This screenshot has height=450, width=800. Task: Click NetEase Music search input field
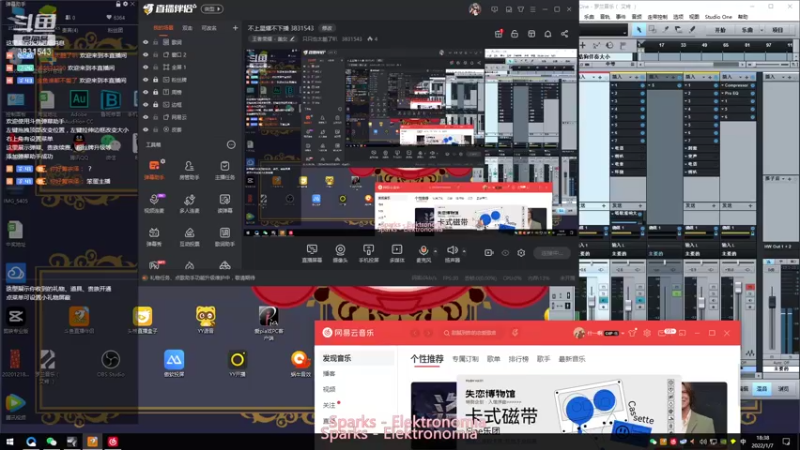(x=472, y=333)
